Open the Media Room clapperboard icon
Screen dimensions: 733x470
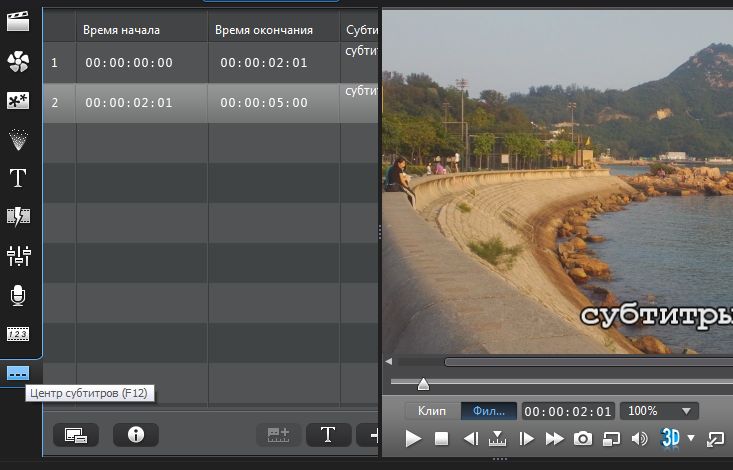[18, 20]
